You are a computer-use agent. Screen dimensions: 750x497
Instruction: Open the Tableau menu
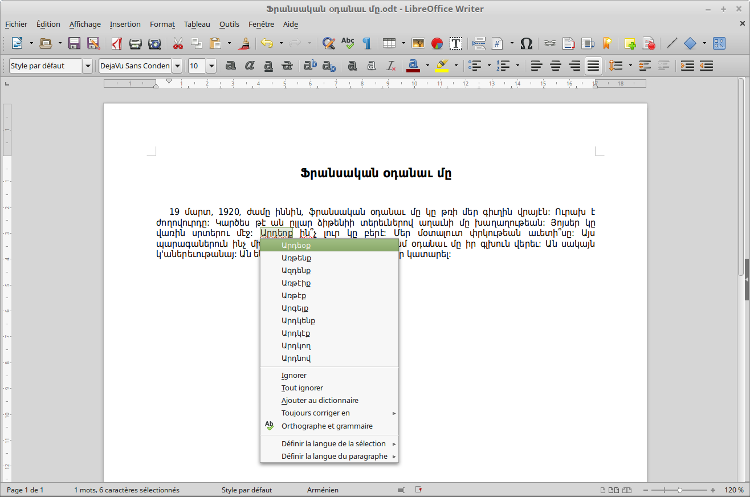(197, 24)
